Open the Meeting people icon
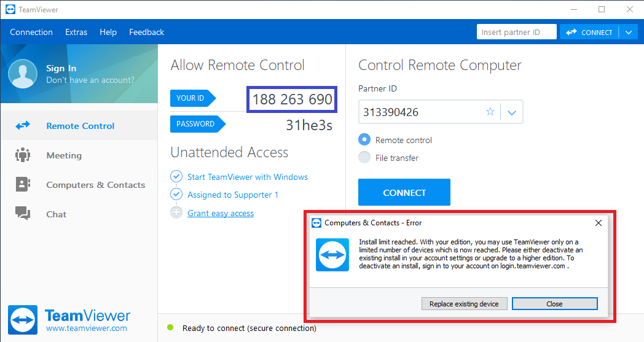This screenshot has height=342, width=644. (x=23, y=155)
